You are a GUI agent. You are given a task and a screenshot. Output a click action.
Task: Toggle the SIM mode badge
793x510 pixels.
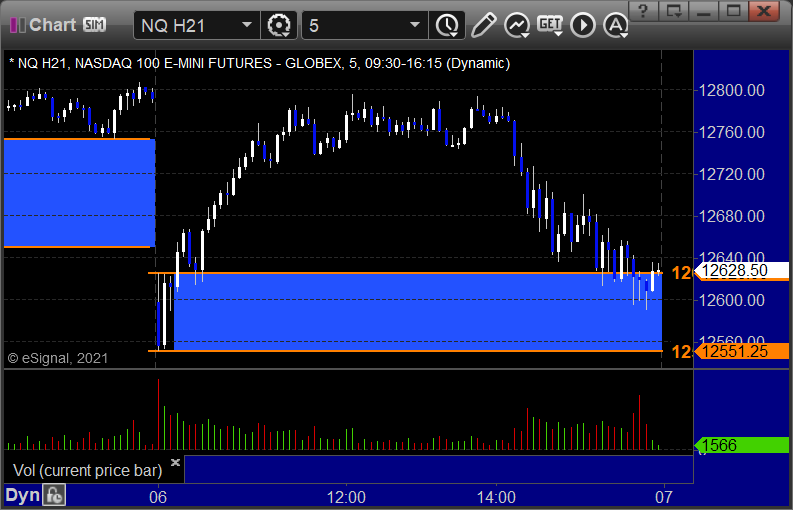(x=95, y=24)
